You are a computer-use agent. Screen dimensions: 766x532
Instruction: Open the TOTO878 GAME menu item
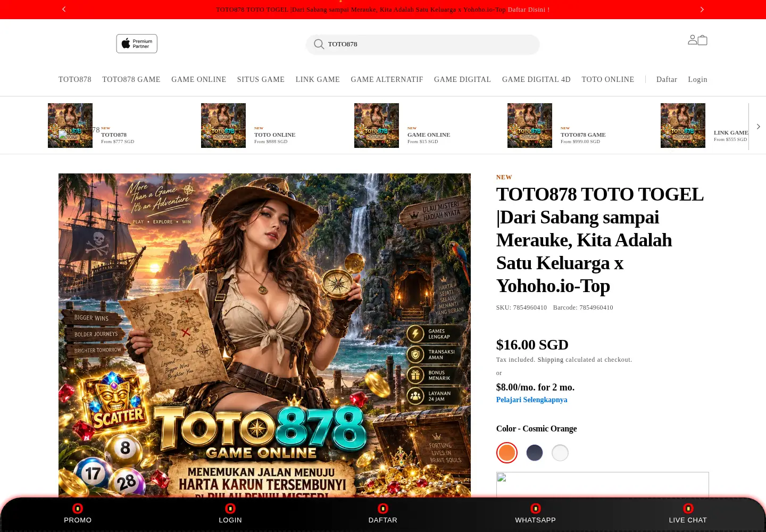coord(131,79)
